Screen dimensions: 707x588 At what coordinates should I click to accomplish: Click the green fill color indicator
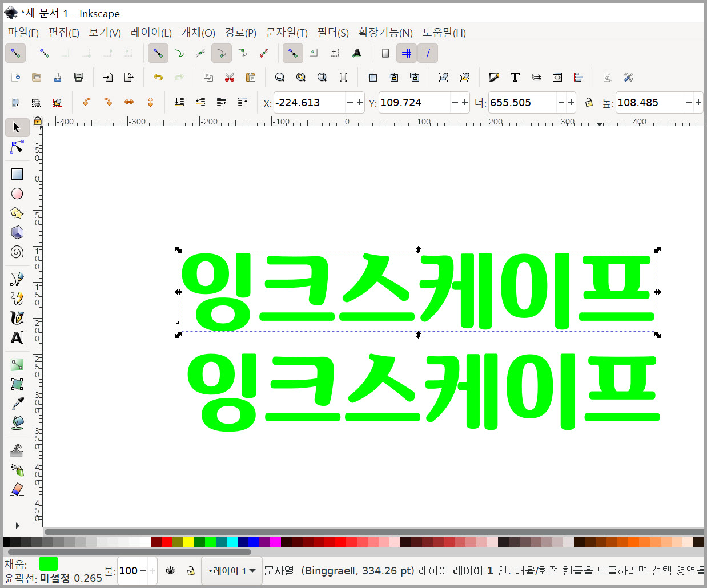49,564
